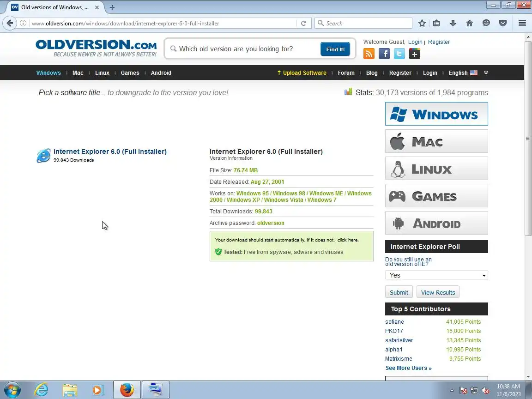Image resolution: width=532 pixels, height=399 pixels.
Task: Click the vertical page scrollbar thumb
Action: tap(528, 139)
